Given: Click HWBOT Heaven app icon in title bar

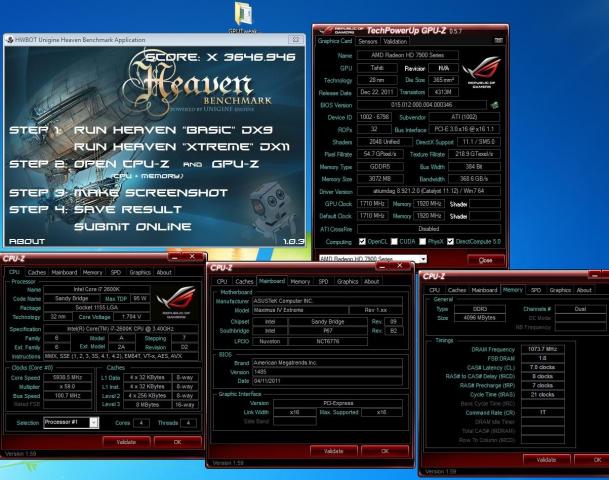Looking at the screenshot, I should (10, 40).
